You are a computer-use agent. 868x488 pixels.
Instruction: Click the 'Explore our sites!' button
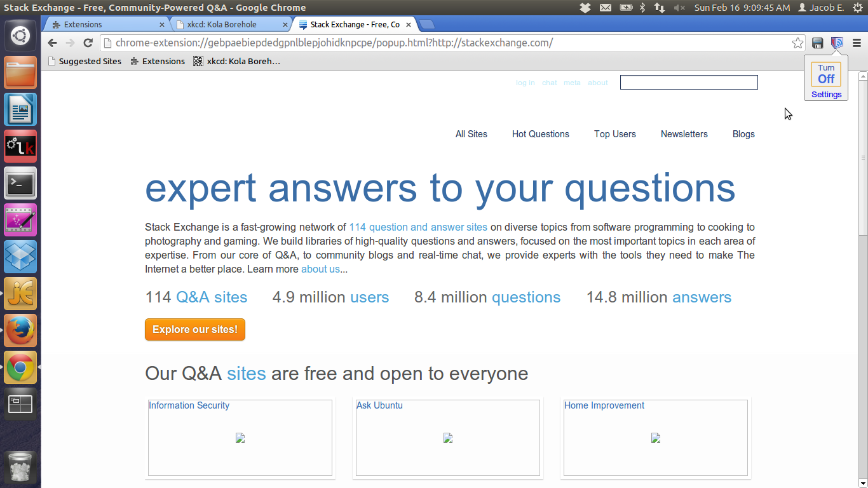point(195,330)
